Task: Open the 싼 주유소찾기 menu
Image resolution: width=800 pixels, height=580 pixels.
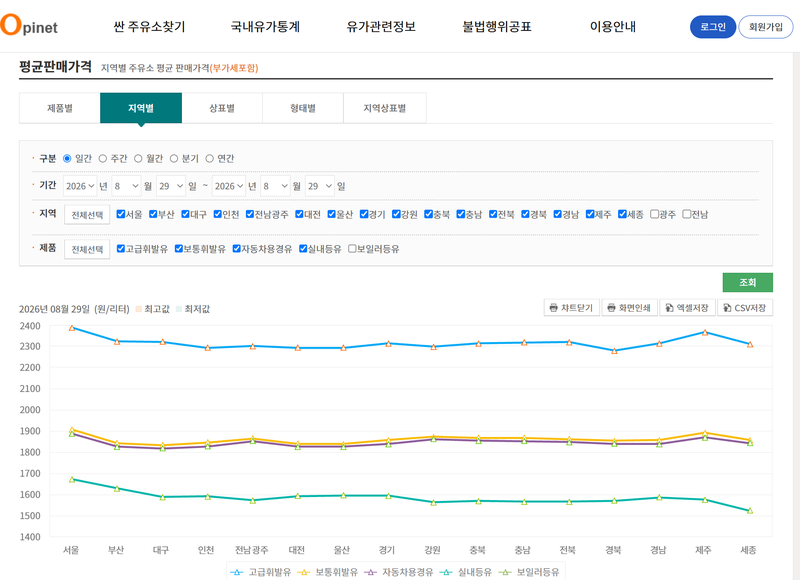Action: (149, 27)
